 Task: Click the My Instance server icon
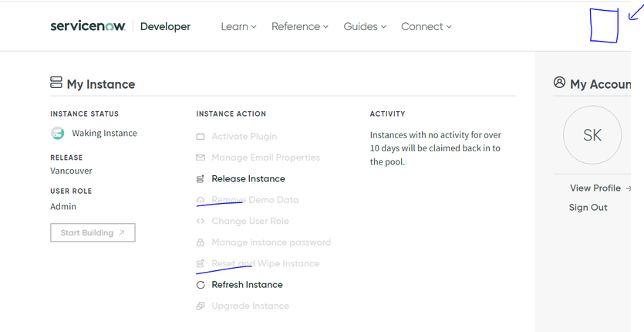[56, 83]
